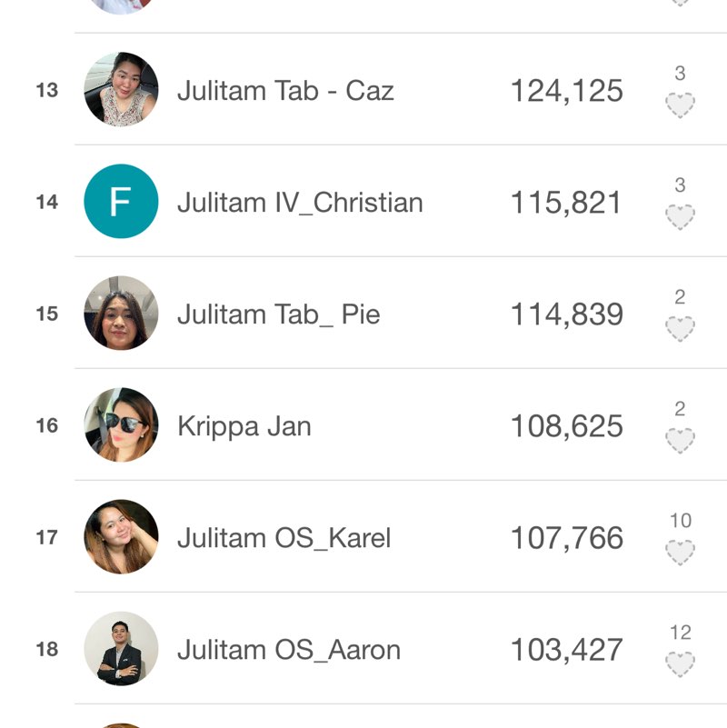Tap the 124,125 score value
727x728 pixels.
tap(566, 91)
